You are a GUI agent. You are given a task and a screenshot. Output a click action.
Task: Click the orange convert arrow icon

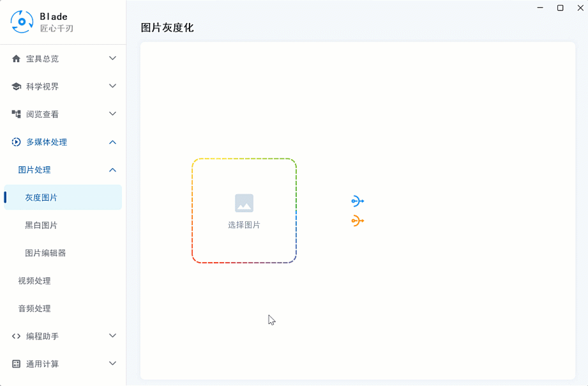point(357,220)
